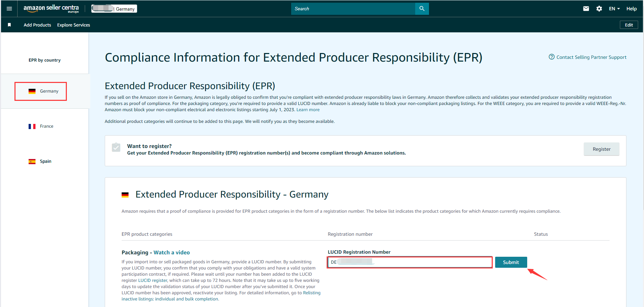The image size is (644, 307).
Task: Click the 'Status' column header
Action: click(541, 234)
